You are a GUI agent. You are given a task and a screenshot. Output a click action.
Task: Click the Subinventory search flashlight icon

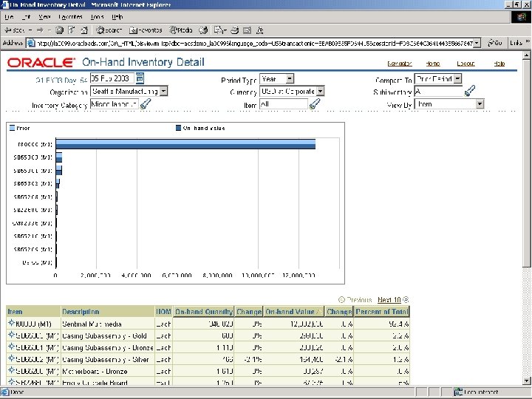[x=469, y=92]
